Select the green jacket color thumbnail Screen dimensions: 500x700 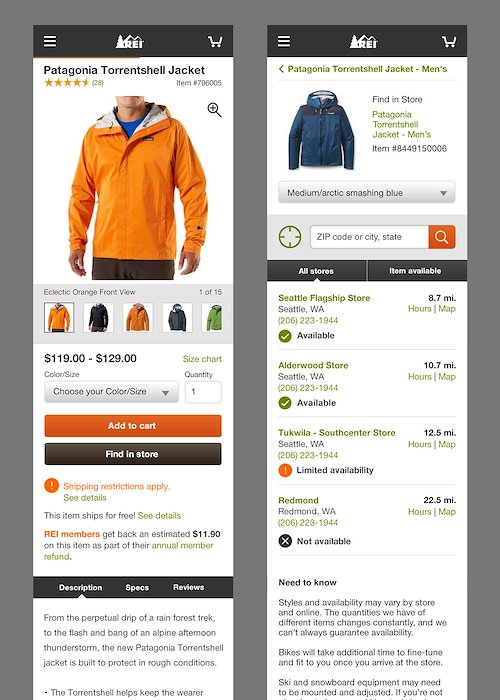click(x=213, y=317)
